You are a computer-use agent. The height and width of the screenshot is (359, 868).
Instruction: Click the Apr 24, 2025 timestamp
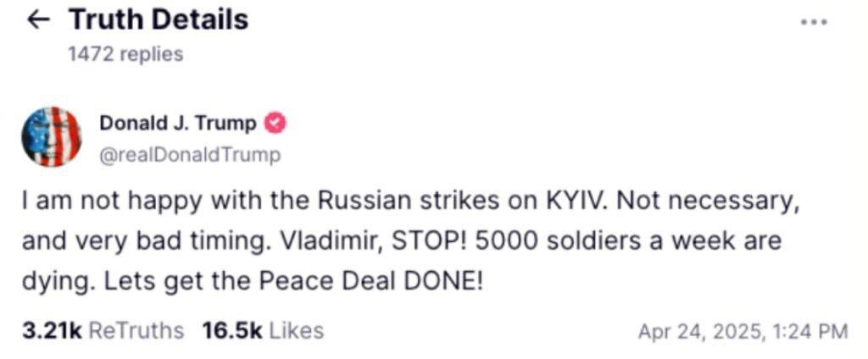(742, 331)
